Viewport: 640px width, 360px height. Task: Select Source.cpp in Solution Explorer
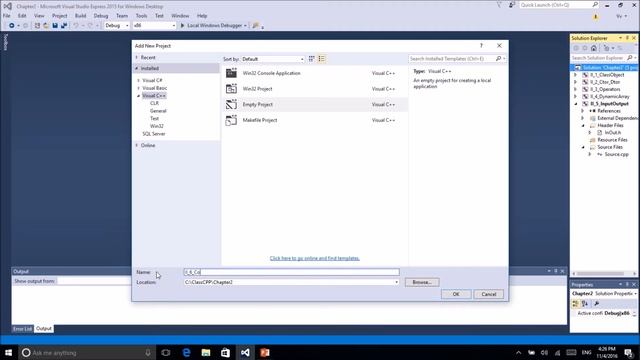click(616, 154)
